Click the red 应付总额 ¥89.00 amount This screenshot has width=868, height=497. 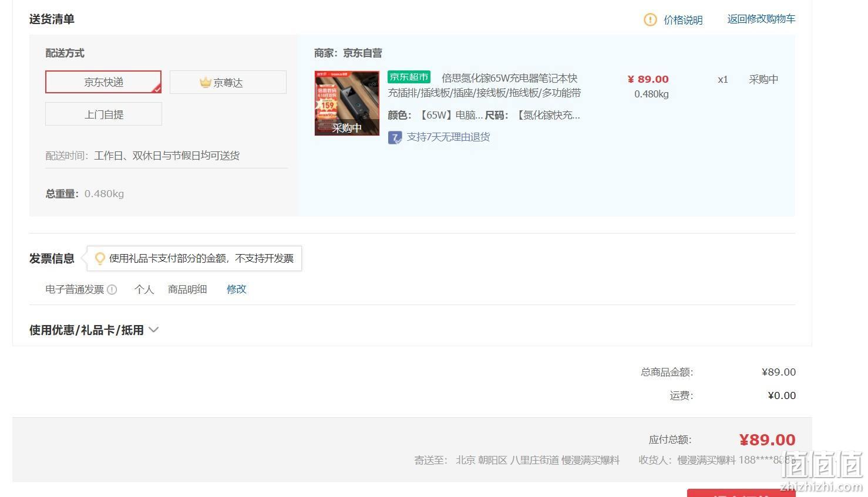click(767, 439)
